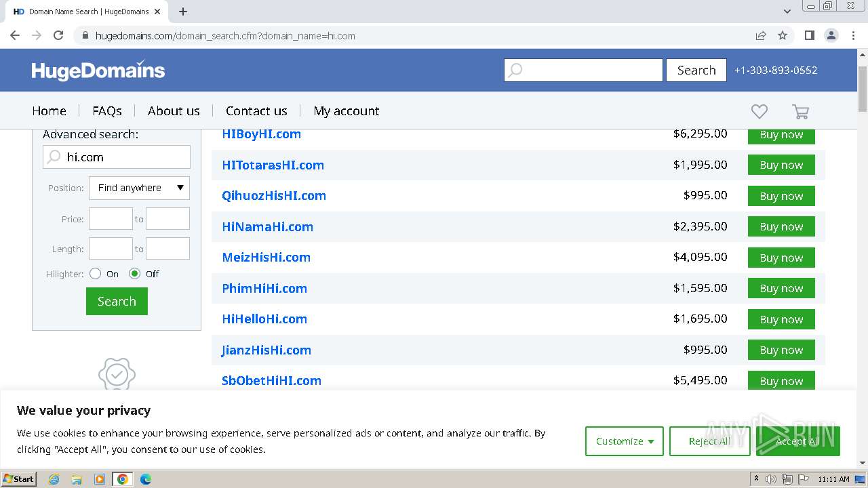The image size is (868, 488).
Task: Turn the Hilighter option On
Action: (95, 274)
